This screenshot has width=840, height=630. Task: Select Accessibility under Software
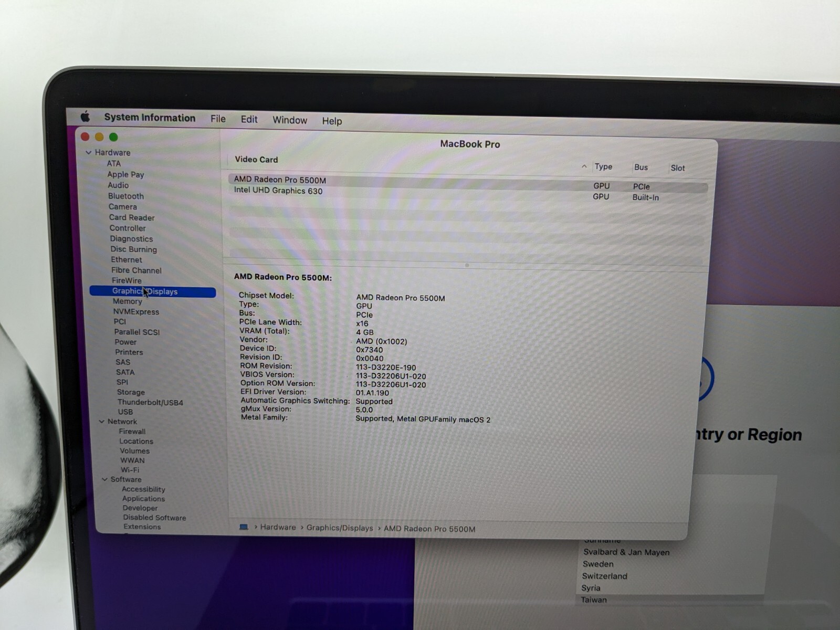(143, 489)
